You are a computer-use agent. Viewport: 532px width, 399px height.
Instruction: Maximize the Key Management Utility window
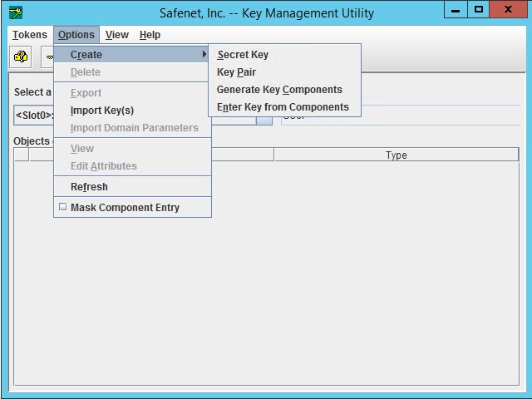pos(479,10)
